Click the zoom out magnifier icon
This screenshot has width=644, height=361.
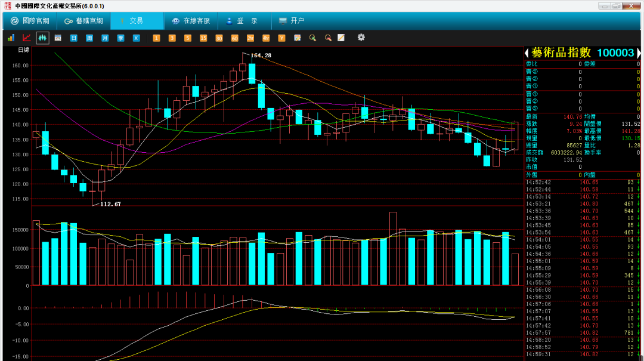click(x=328, y=38)
